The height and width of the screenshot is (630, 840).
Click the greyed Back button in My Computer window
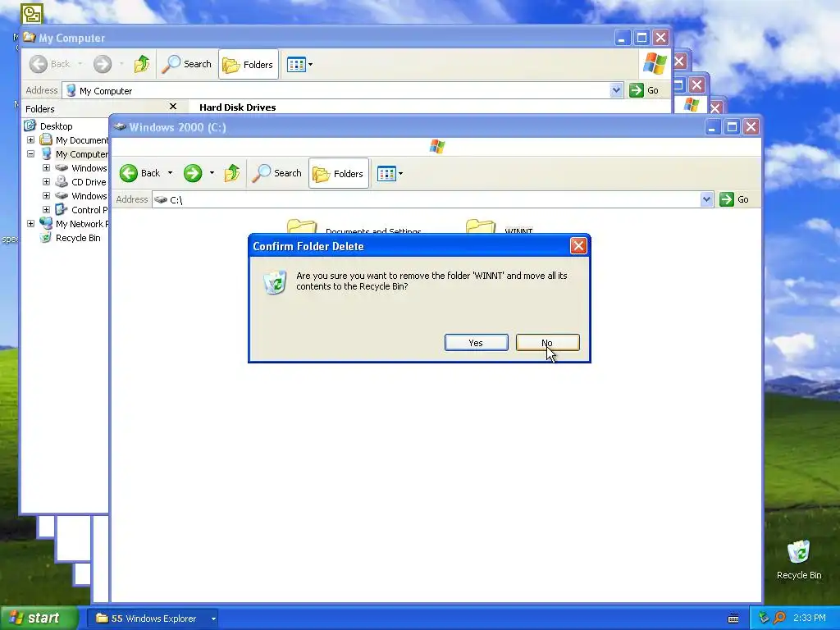[50, 64]
